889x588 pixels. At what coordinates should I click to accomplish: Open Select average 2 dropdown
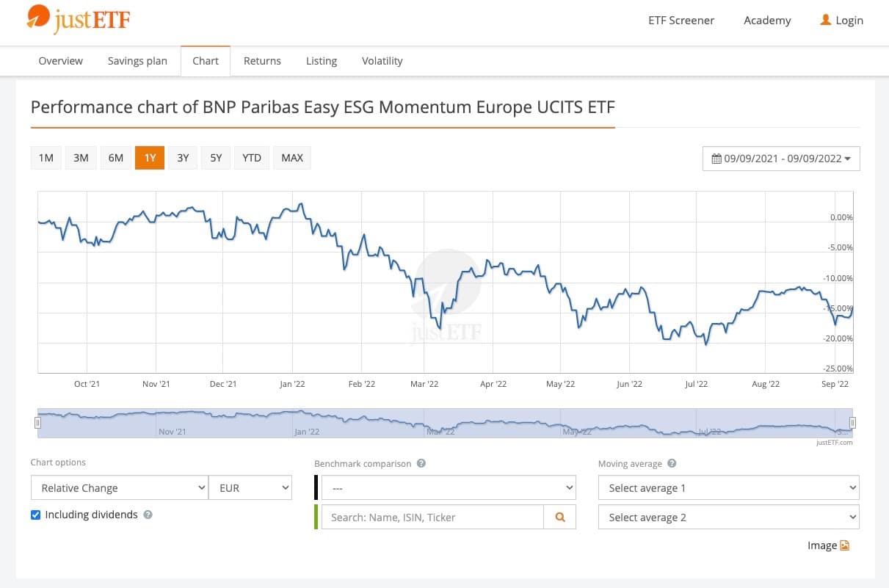coord(729,517)
